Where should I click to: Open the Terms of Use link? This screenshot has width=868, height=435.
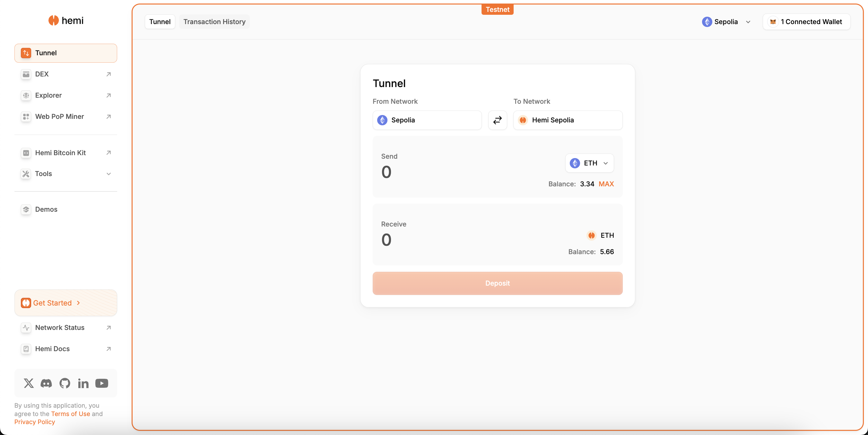tap(70, 414)
